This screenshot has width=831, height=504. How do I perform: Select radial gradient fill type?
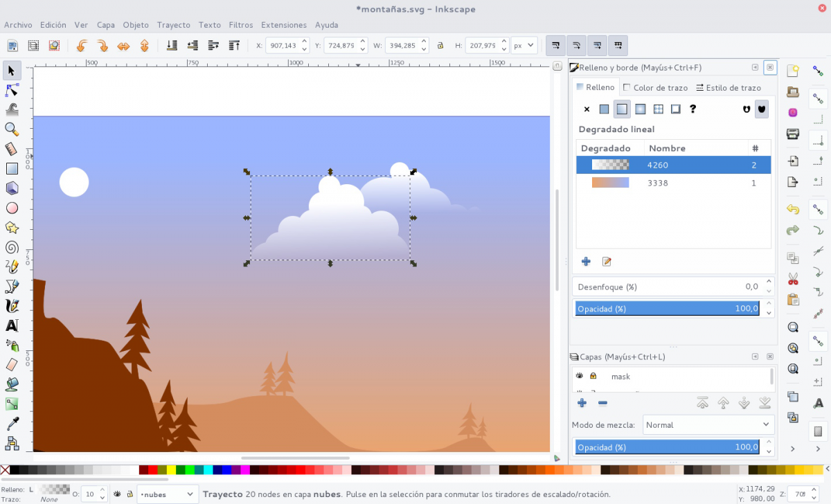(x=639, y=109)
